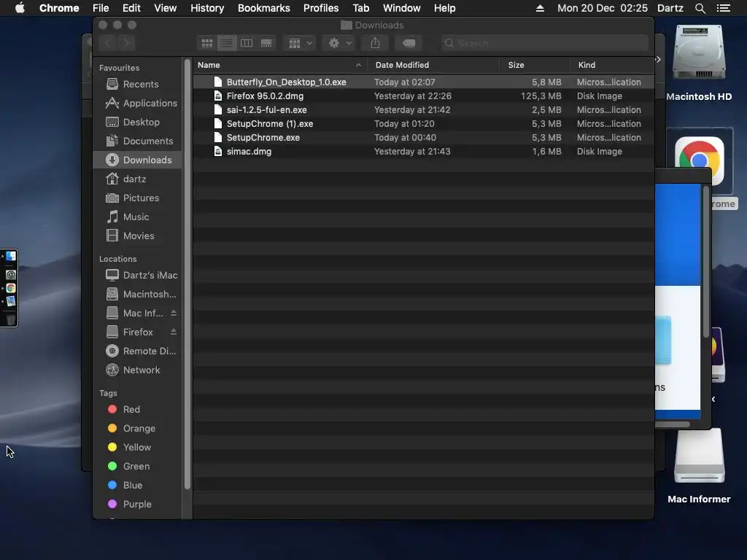Click the Share toolbar button
The width and height of the screenshot is (747, 560).
tap(376, 43)
